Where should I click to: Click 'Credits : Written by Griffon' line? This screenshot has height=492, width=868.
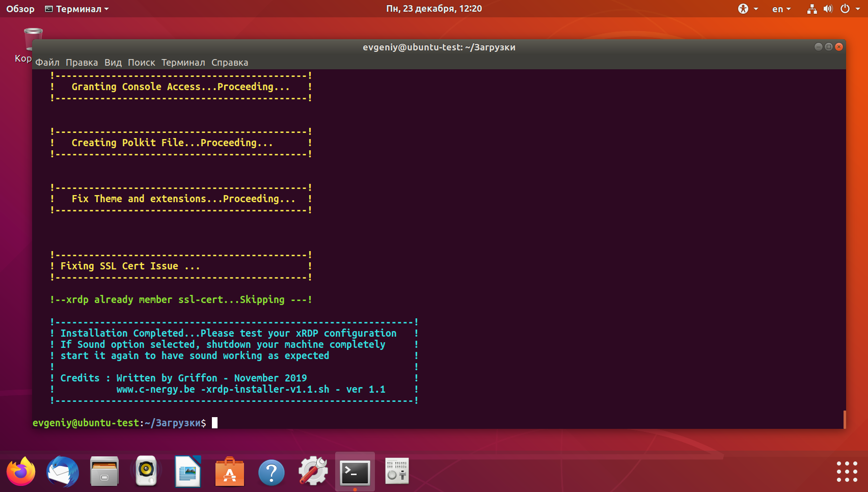click(183, 378)
